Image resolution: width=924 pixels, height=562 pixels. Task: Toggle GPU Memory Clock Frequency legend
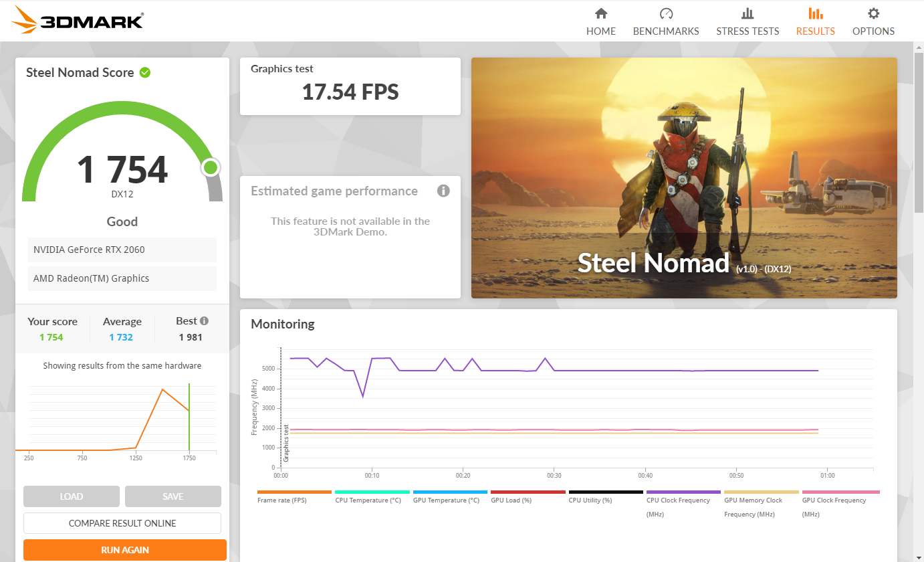(762, 504)
